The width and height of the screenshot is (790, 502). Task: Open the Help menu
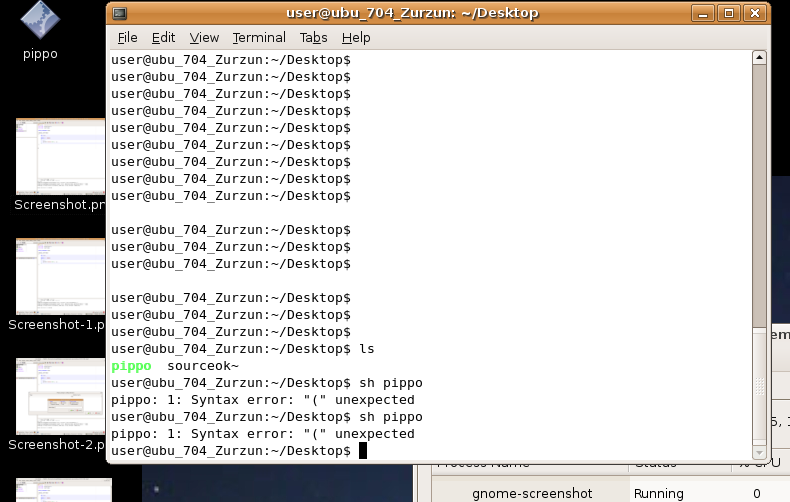tap(356, 38)
